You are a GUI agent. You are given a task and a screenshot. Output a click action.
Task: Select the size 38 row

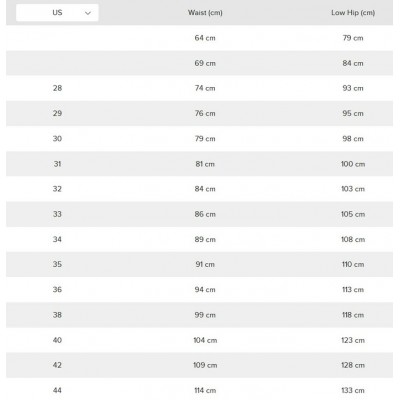point(199,315)
